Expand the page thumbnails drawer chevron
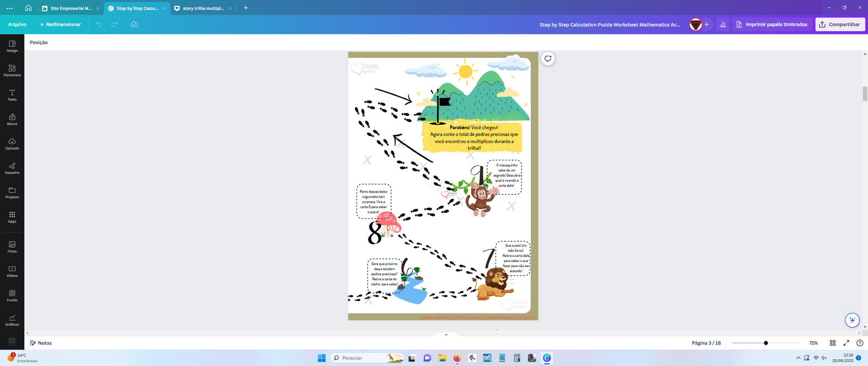 click(446, 335)
